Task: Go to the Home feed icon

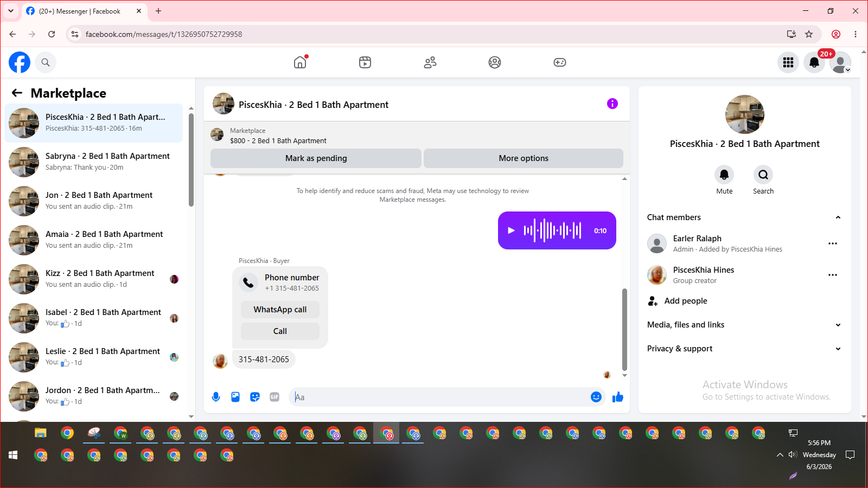Action: point(300,62)
